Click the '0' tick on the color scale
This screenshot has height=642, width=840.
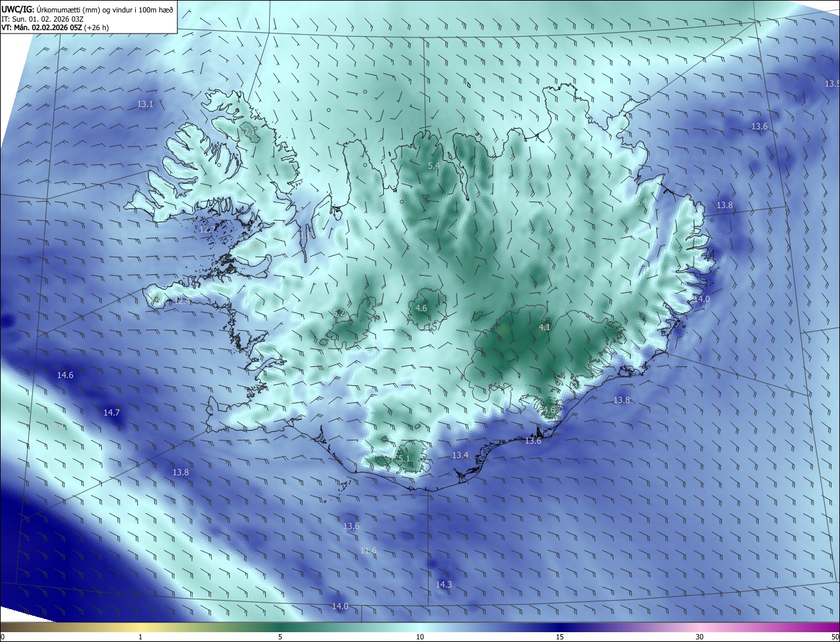(3, 637)
